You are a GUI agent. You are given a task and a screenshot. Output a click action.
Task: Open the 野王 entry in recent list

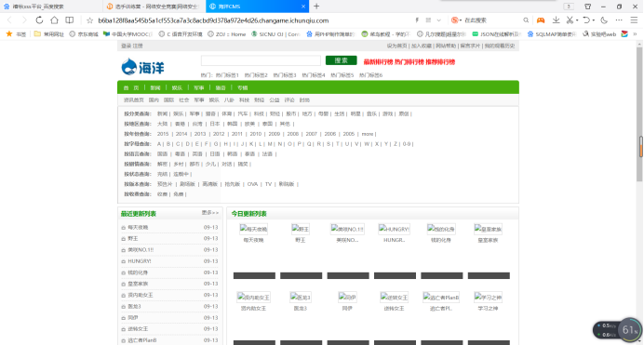click(133, 239)
